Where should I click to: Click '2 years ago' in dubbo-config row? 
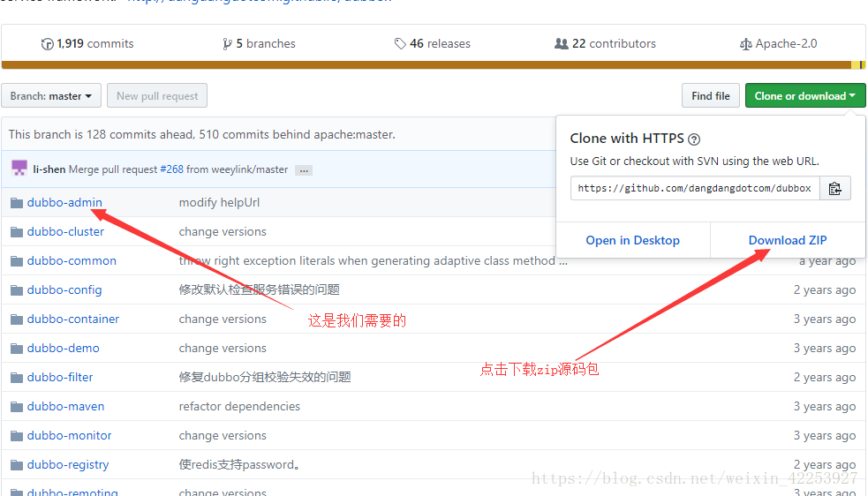[824, 290]
